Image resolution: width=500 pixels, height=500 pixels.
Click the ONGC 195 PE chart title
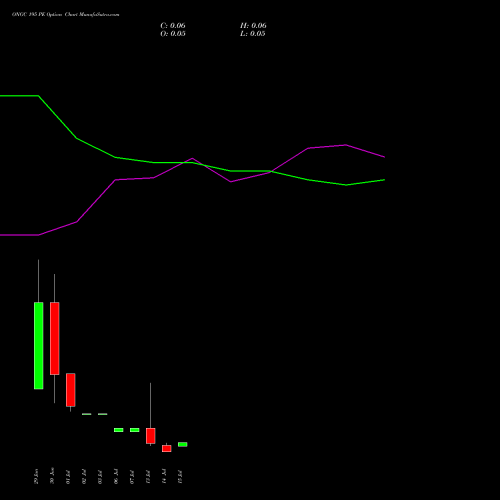66,15
